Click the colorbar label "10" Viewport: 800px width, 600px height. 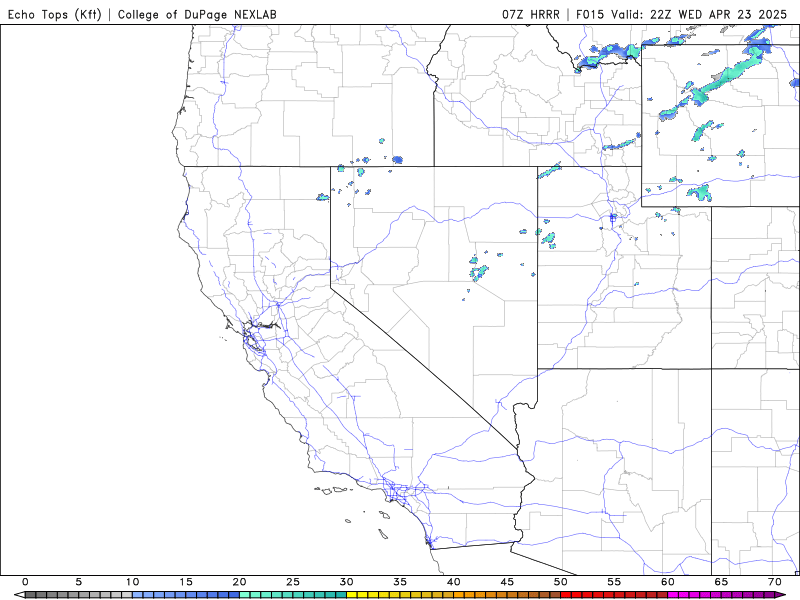coord(132,582)
